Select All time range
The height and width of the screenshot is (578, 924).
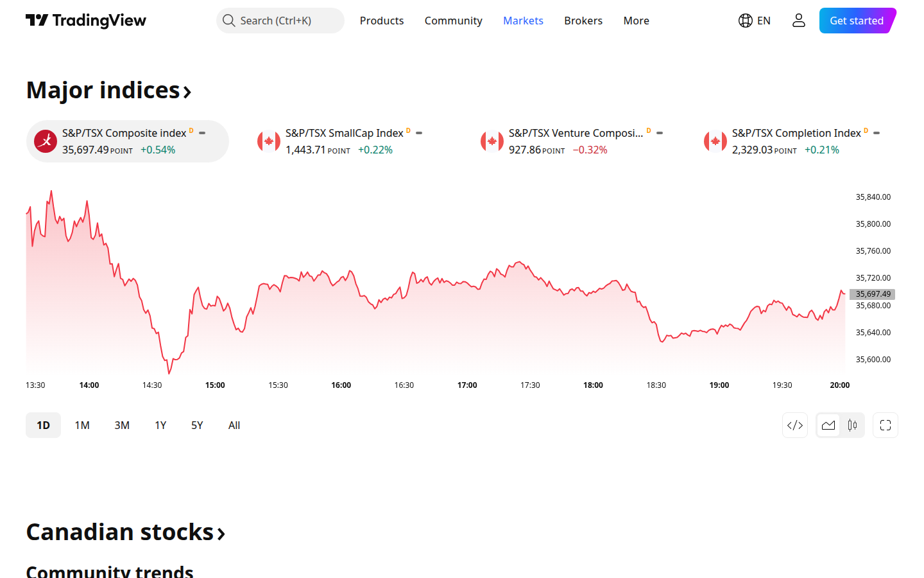click(x=234, y=425)
